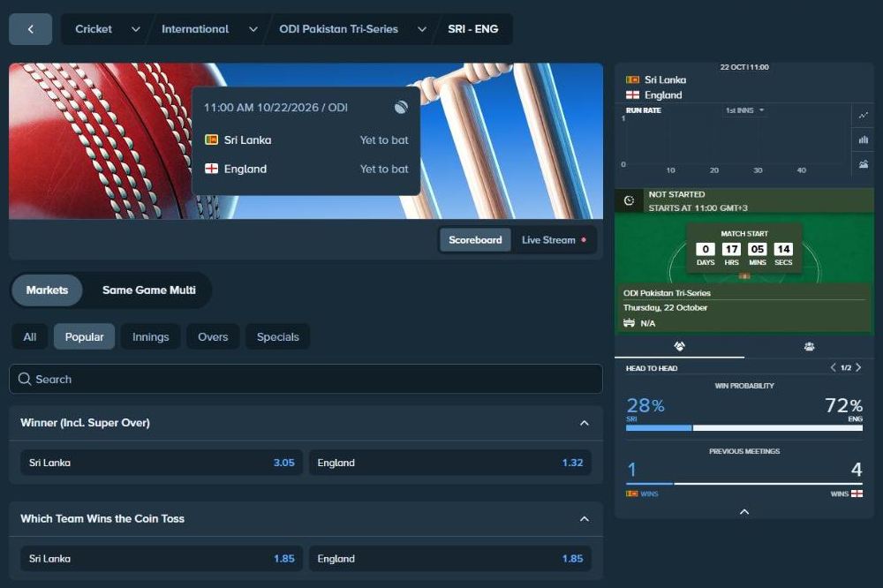Show the line chart view in the run rate widget
Viewport: 883px width, 588px height.
(864, 116)
